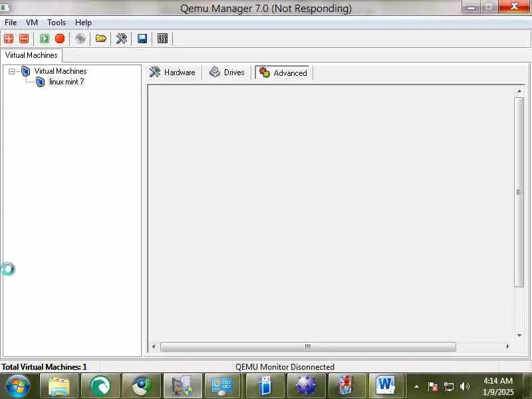532x399 pixels.
Task: Open the volume speaker tray icon
Action: tap(464, 386)
